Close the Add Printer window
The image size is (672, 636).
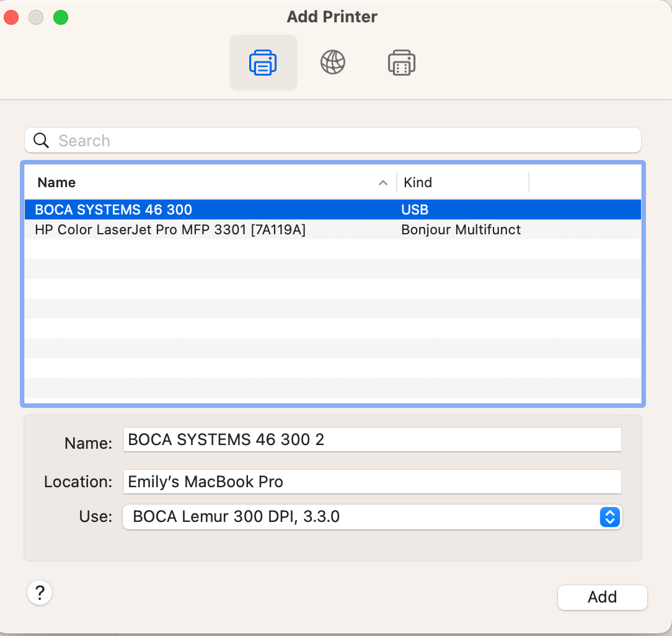[11, 17]
